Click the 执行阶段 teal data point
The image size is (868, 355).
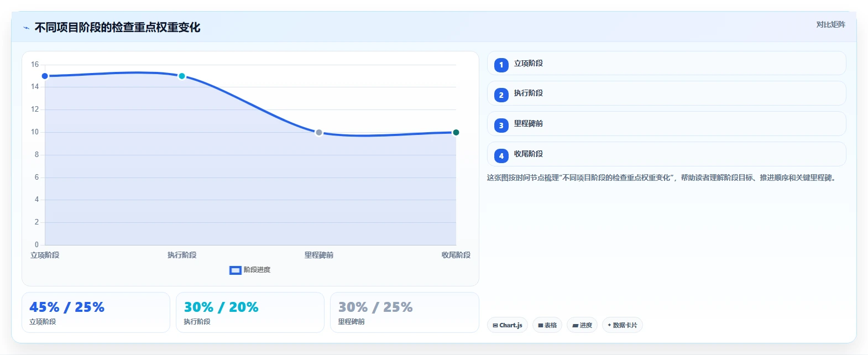[x=182, y=76]
